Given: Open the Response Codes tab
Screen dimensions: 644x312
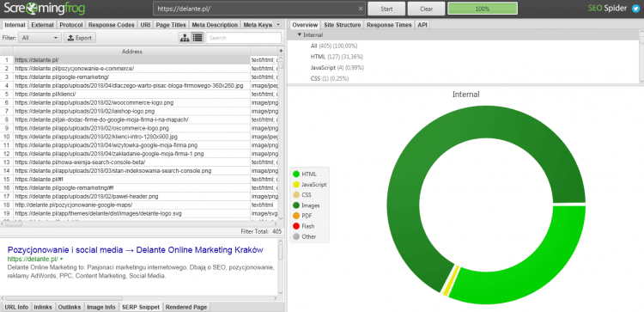Looking at the screenshot, I should (112, 25).
